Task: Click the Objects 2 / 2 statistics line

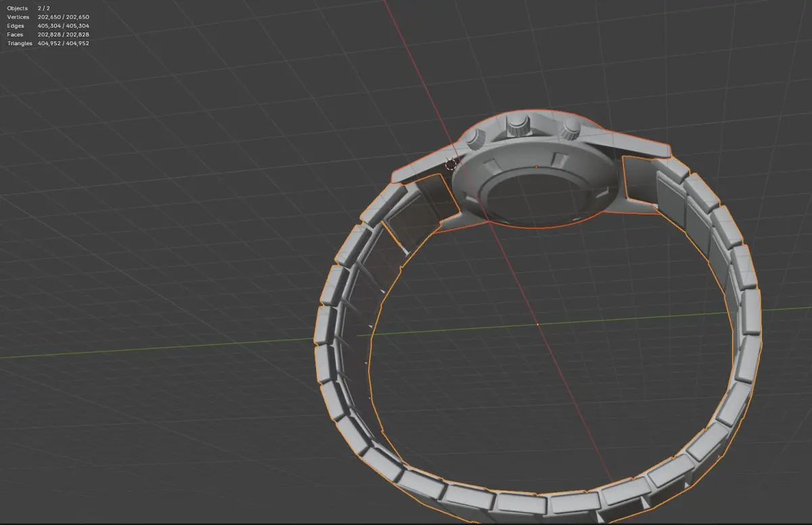Action: [x=28, y=8]
